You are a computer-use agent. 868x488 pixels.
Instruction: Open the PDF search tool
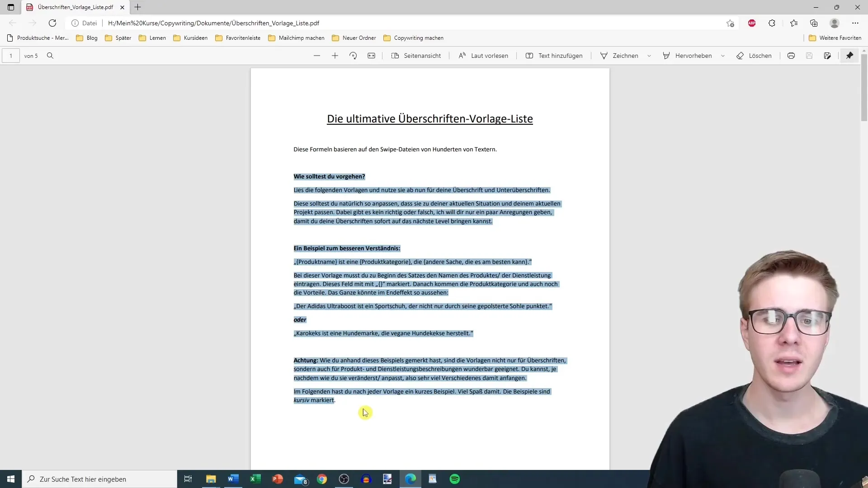[x=50, y=56]
